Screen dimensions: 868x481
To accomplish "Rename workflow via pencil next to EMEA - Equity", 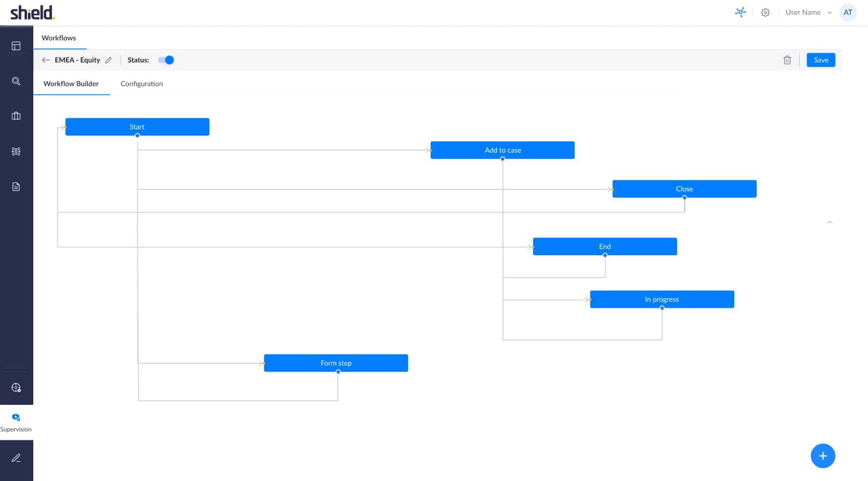I will [x=108, y=60].
